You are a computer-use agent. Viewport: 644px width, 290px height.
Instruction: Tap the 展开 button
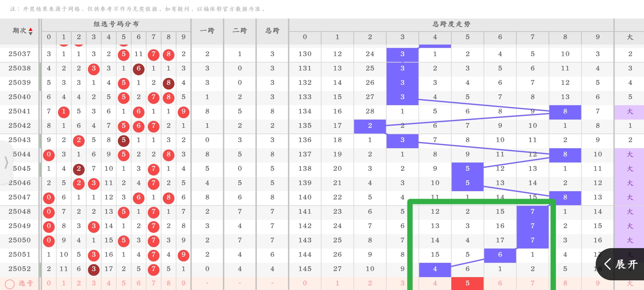coord(620,264)
